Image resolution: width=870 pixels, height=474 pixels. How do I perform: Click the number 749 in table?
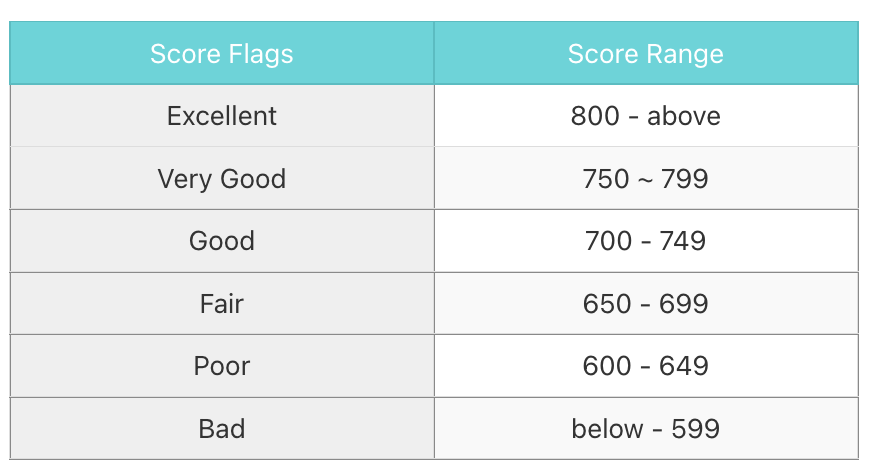(x=682, y=241)
